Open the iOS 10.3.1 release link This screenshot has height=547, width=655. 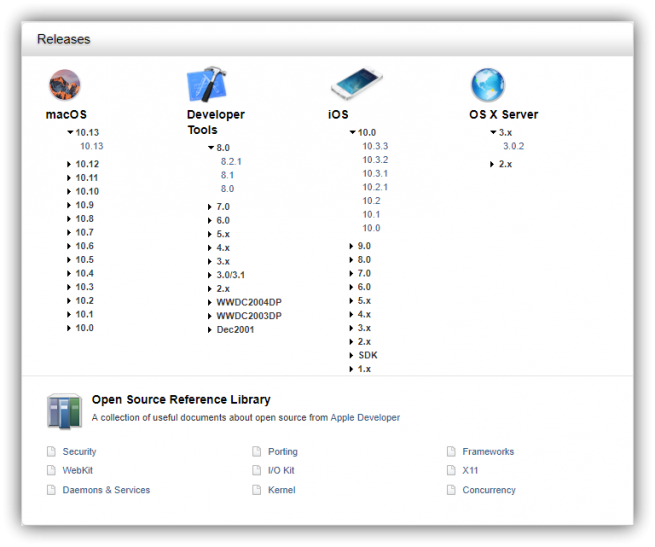pos(375,173)
